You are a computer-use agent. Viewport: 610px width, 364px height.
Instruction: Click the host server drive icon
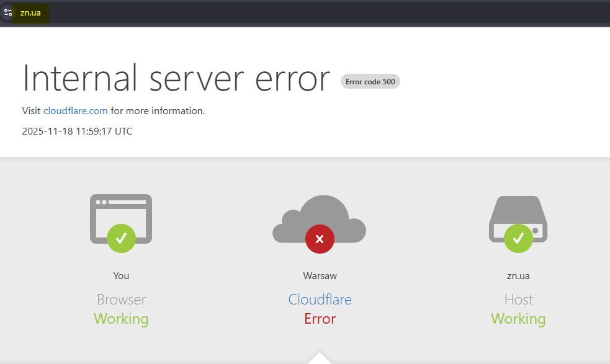coord(518,214)
